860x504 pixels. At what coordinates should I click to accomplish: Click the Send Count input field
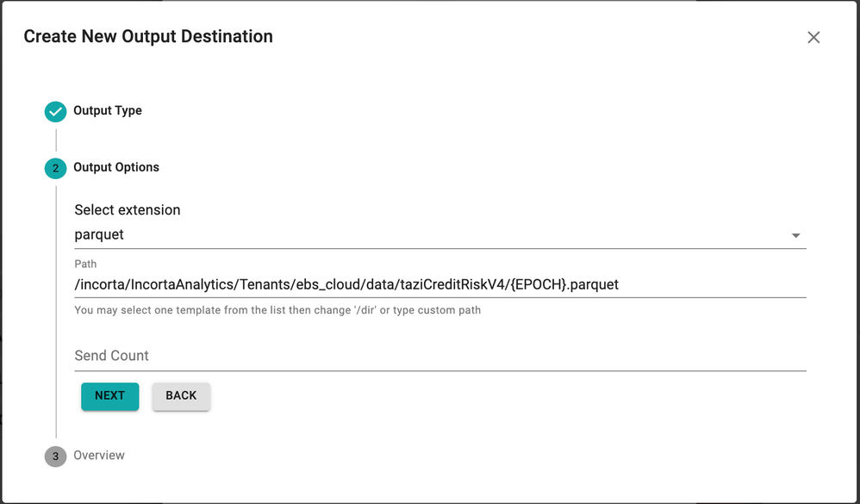coord(440,355)
